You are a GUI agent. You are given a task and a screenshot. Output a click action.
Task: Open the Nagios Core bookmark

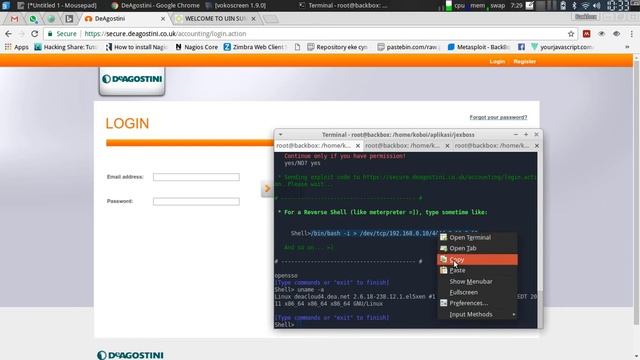[196, 47]
